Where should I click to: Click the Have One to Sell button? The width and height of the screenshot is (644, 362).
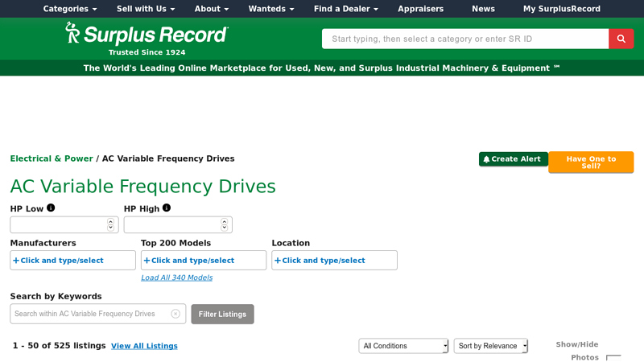591,162
